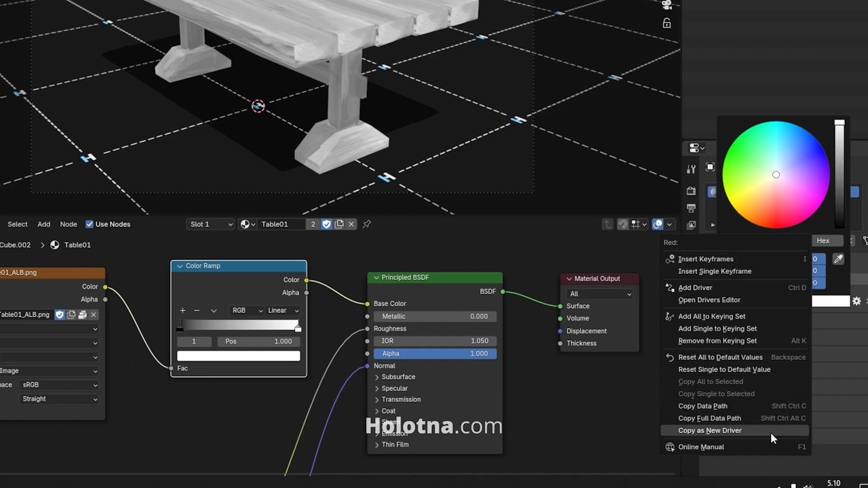Click the color wheel picker handle
Viewport: 868px width, 488px height.
tap(776, 175)
